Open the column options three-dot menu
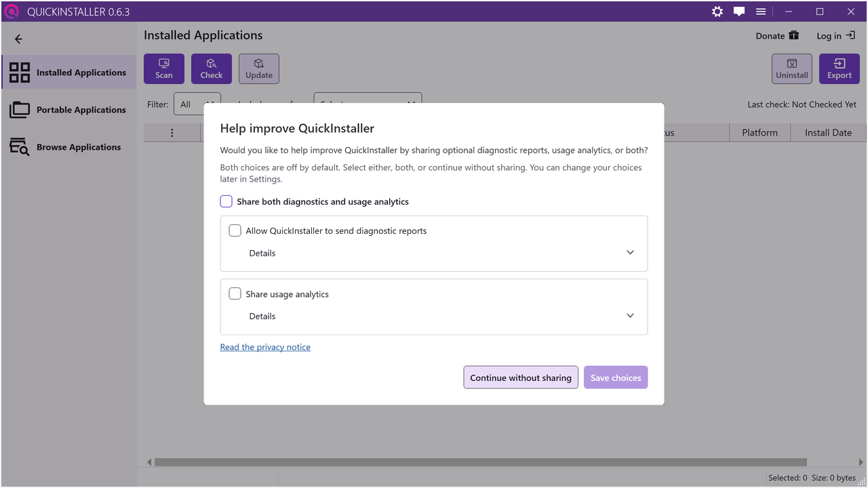This screenshot has height=488, width=868. tap(172, 133)
